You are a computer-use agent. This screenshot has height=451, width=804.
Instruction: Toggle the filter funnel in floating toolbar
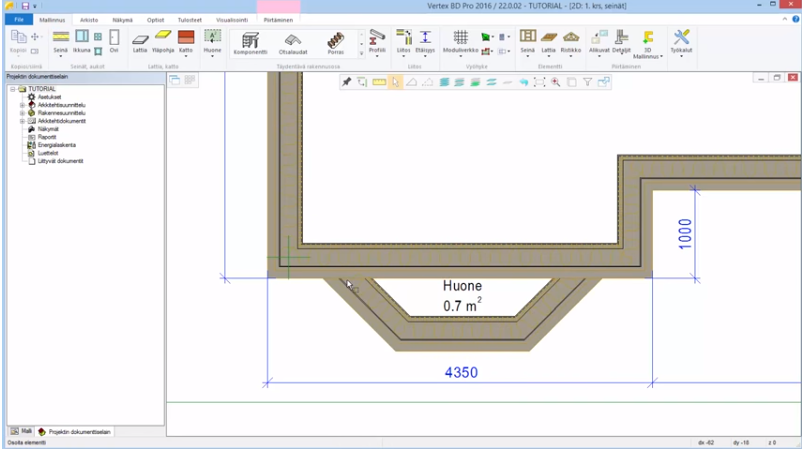click(x=588, y=82)
